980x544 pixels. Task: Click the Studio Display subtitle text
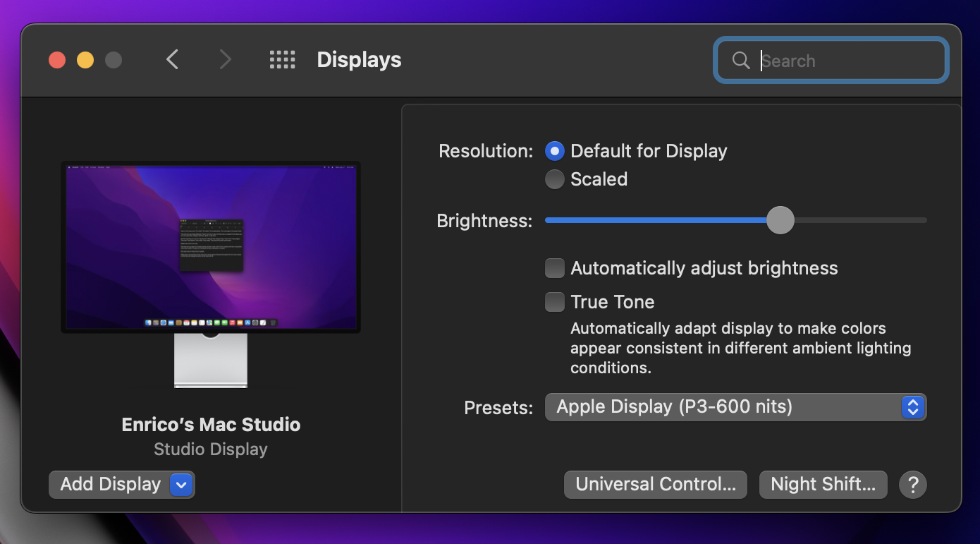[x=211, y=449]
